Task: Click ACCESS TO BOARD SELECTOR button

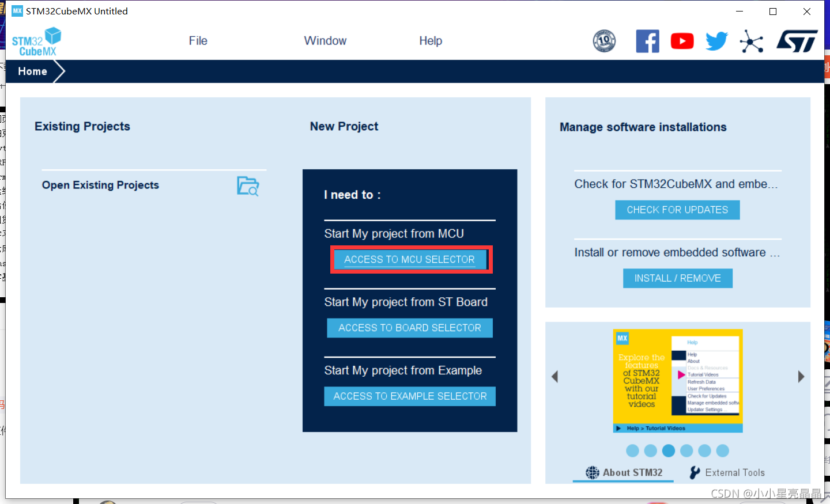Action: click(x=410, y=328)
